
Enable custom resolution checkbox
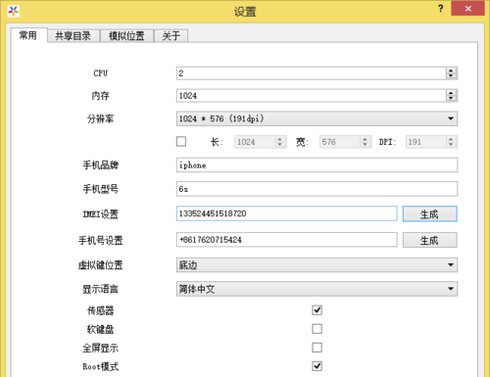(x=181, y=141)
